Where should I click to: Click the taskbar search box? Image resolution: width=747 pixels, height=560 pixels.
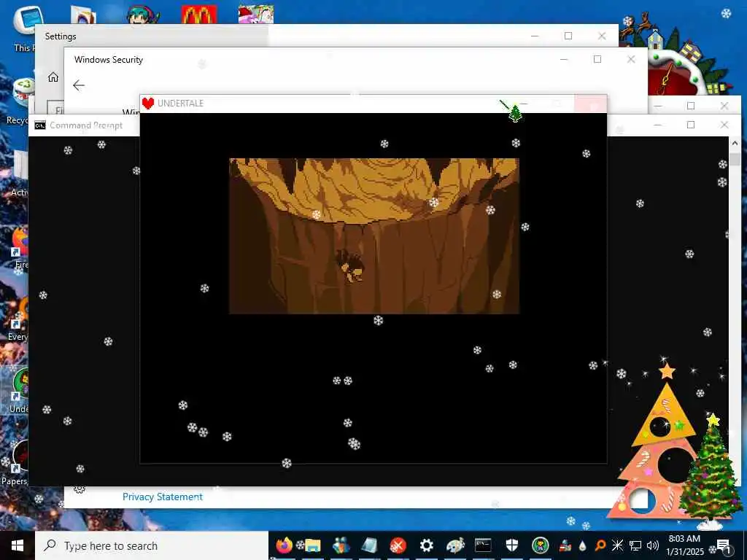[152, 545]
